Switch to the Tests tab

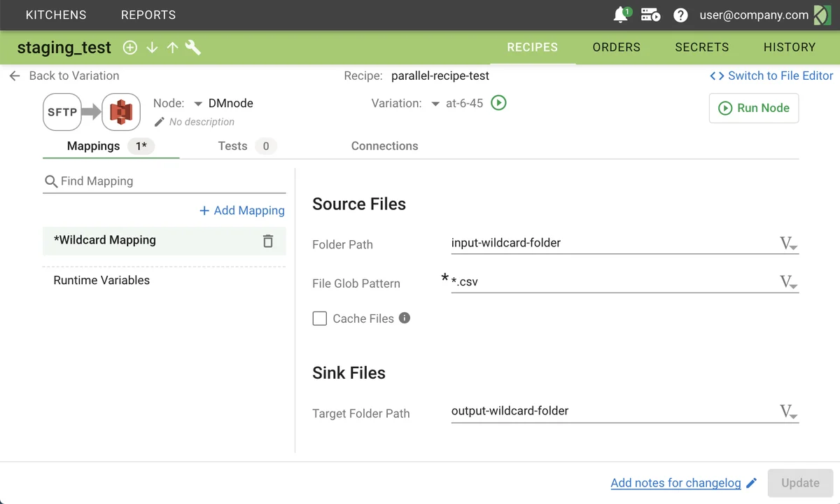[233, 146]
